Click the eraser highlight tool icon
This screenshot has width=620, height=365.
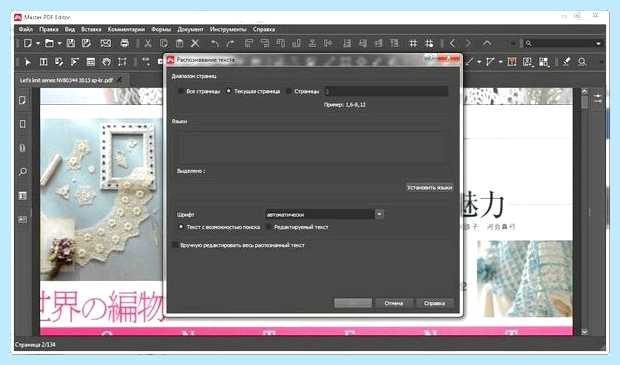click(x=567, y=62)
